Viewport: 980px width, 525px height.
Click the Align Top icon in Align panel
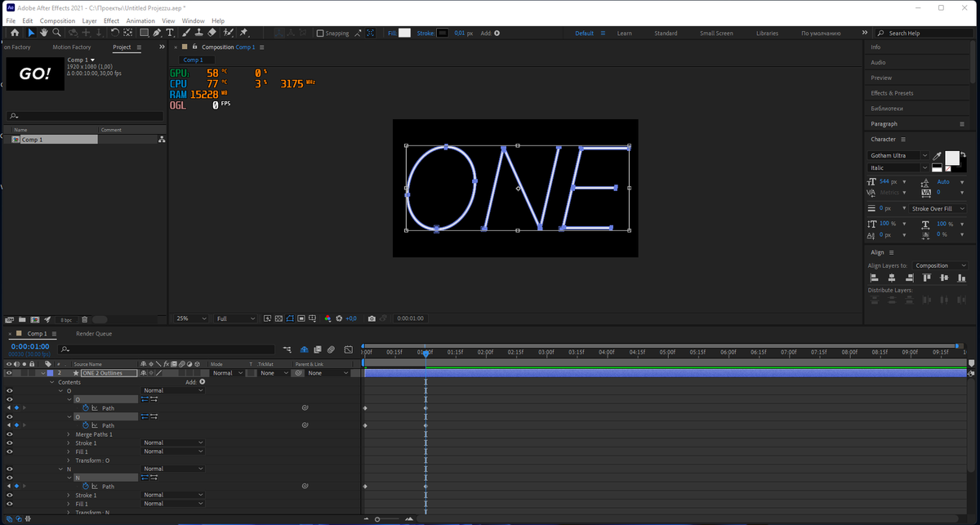(x=927, y=278)
